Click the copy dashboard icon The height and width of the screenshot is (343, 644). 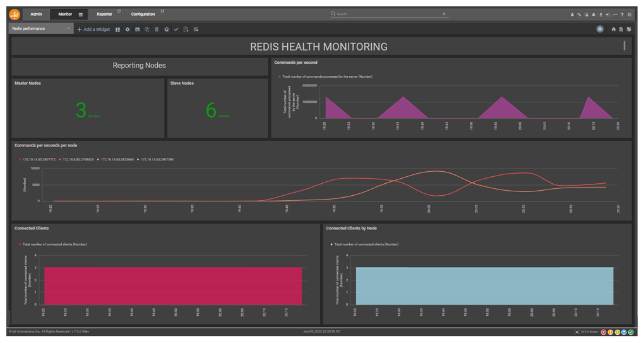147,30
